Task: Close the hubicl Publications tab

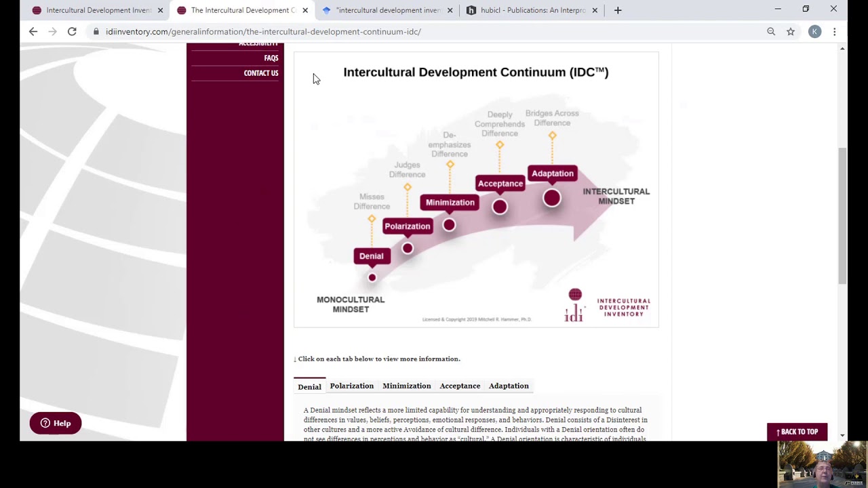Action: pos(595,10)
